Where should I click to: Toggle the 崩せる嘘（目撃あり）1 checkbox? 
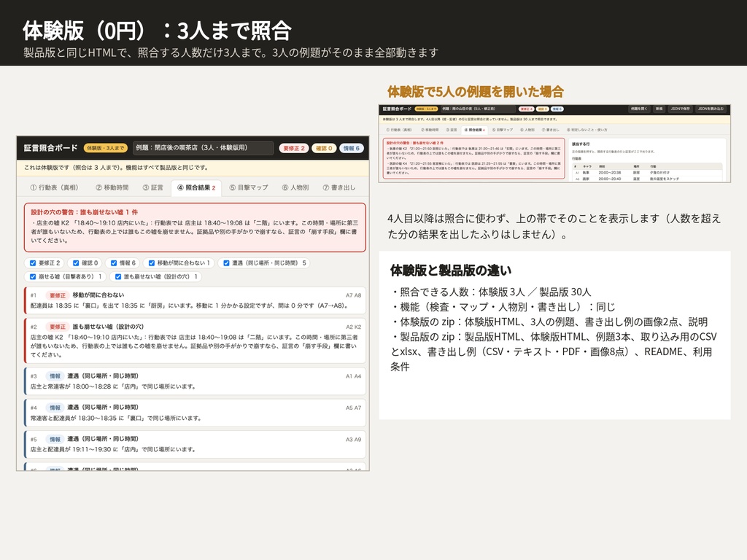click(x=33, y=276)
